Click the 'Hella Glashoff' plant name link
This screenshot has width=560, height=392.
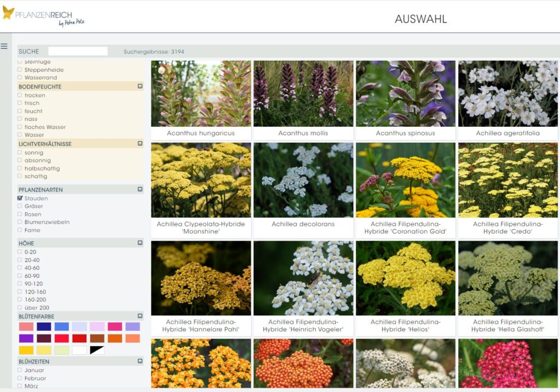click(508, 326)
